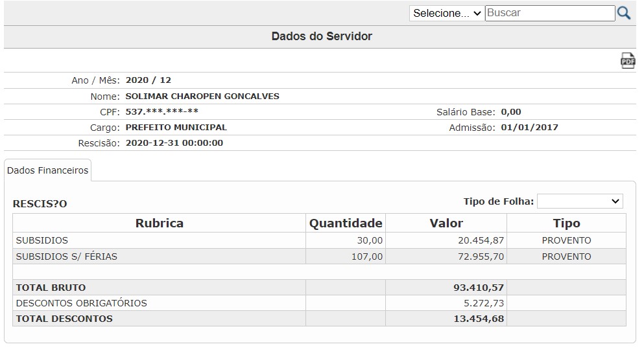
Task: Click the DESCONTOS OBRIGATÓRIOS row
Action: pos(319,303)
